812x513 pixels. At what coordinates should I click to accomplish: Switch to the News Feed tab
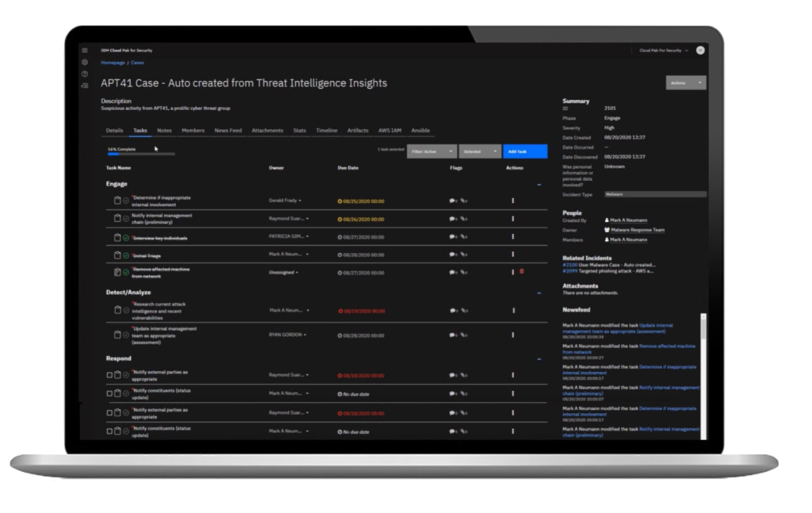click(228, 131)
